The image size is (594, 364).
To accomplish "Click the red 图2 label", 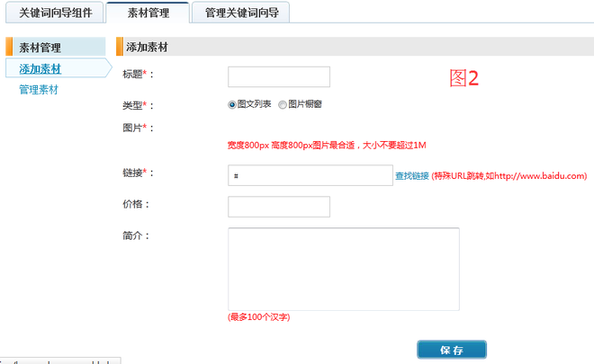I will [x=464, y=78].
